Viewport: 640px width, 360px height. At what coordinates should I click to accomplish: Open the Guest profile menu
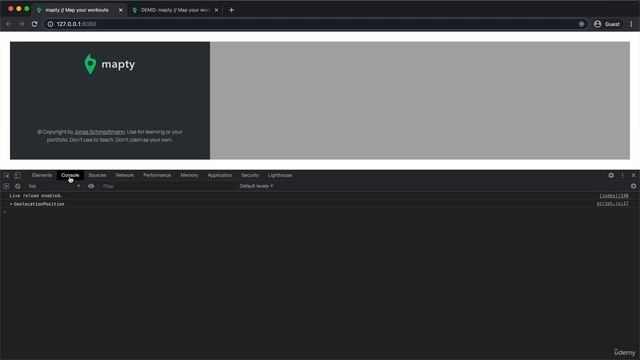click(x=607, y=24)
